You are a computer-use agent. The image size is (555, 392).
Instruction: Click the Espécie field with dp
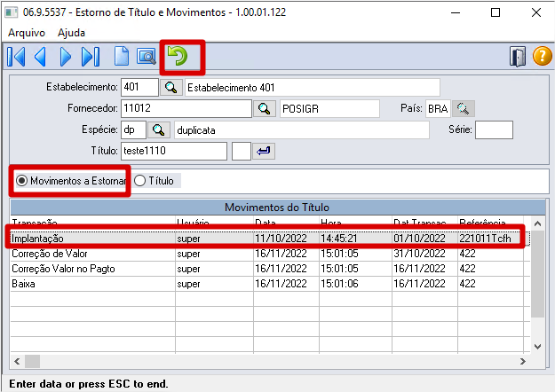pyautogui.click(x=133, y=130)
